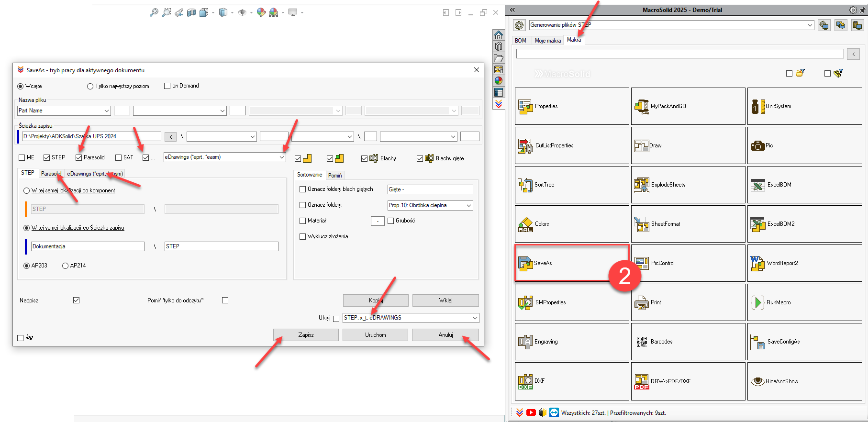
Task: Click the Kopiuj button
Action: (376, 300)
